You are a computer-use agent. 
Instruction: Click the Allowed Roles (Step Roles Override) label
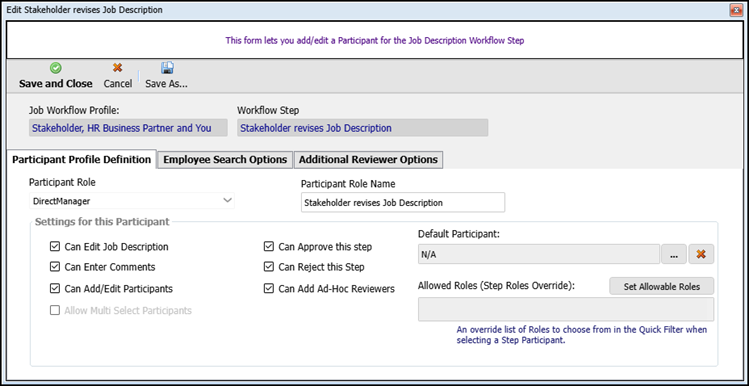point(496,286)
